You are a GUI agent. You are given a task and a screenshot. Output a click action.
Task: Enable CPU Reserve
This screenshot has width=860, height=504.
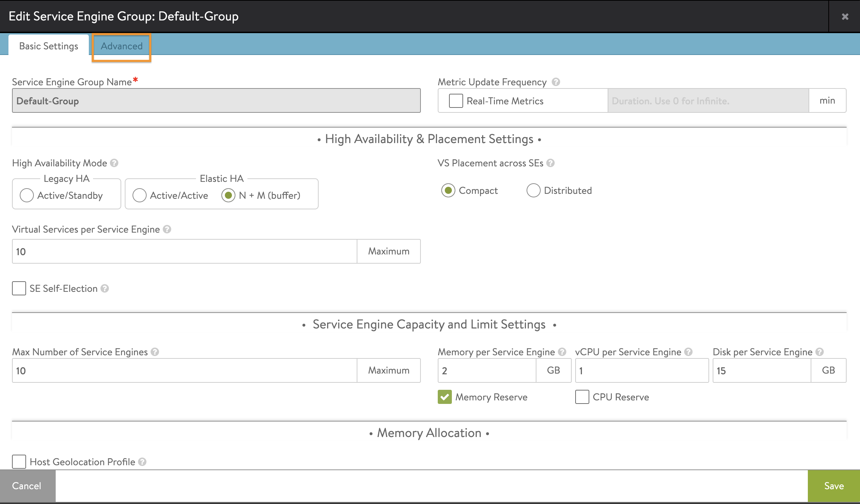coord(582,397)
